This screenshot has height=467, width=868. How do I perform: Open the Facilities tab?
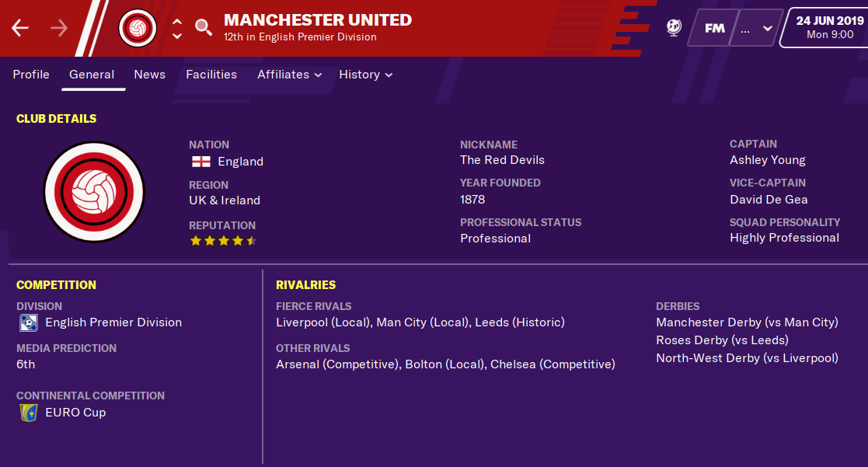pyautogui.click(x=211, y=75)
